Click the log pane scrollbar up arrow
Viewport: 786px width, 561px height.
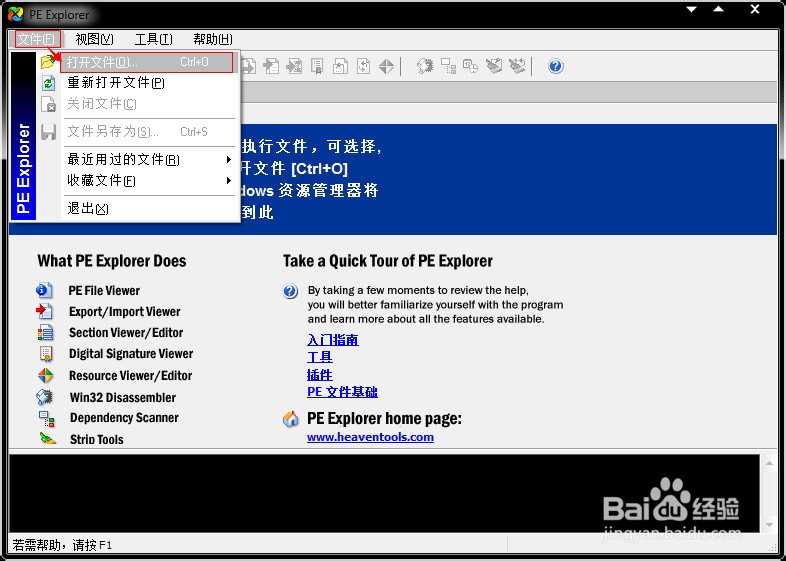tap(769, 462)
